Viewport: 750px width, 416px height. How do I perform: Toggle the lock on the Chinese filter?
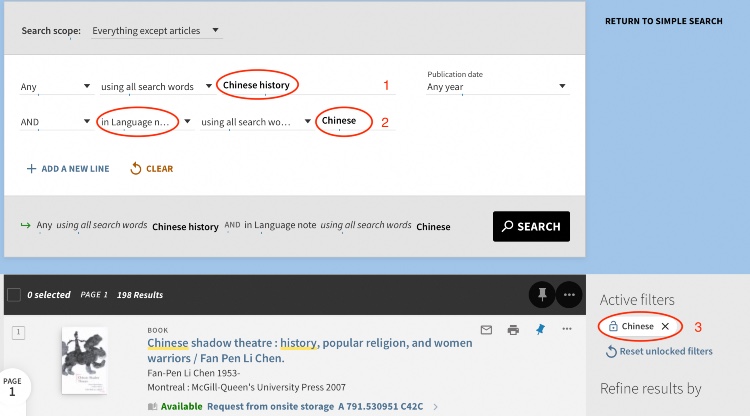point(613,326)
